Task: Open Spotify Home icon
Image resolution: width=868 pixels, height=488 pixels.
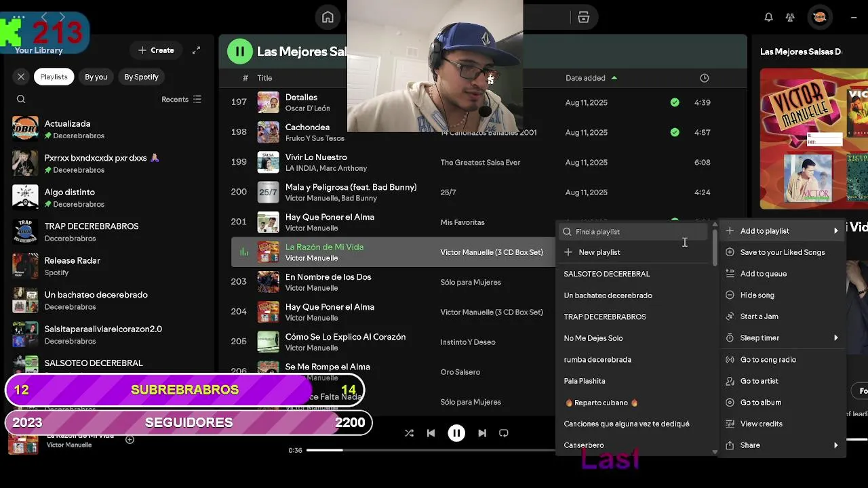Action: coord(328,18)
